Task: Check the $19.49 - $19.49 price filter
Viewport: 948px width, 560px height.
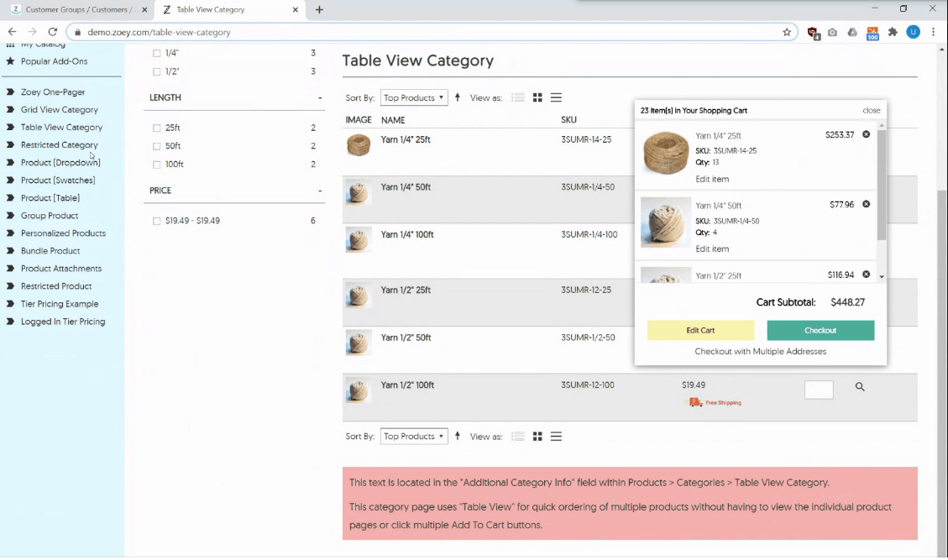Action: pyautogui.click(x=156, y=222)
